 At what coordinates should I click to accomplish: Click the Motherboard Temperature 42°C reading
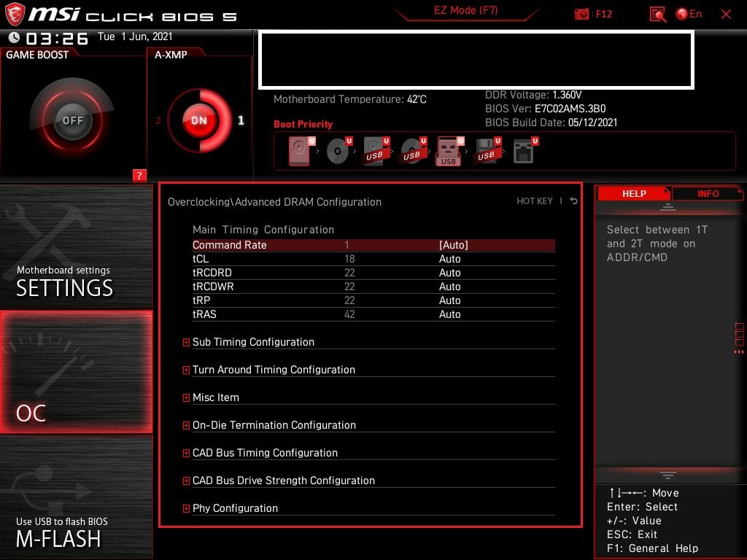(x=350, y=99)
